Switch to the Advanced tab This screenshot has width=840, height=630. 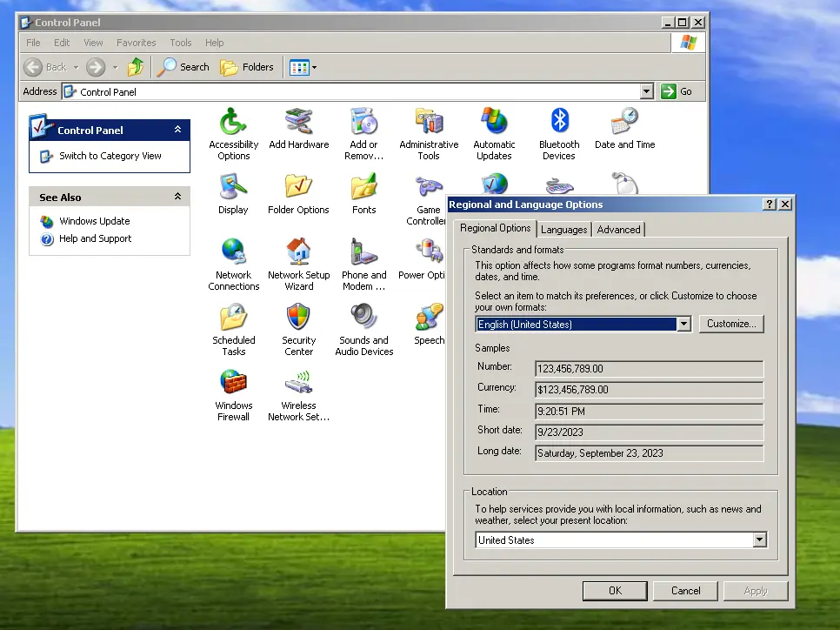(x=618, y=230)
